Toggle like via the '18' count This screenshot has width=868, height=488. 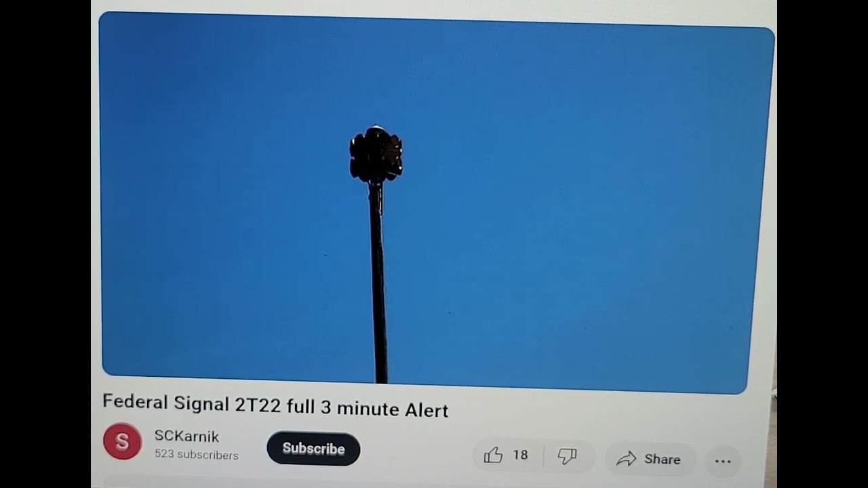click(x=520, y=455)
